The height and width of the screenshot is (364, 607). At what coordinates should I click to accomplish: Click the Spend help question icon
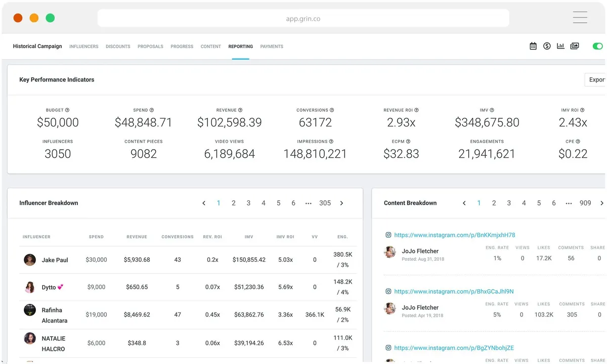pyautogui.click(x=152, y=110)
